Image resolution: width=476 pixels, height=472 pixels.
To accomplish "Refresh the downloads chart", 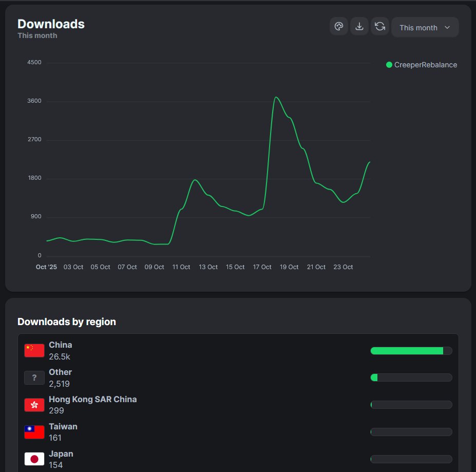I will coord(380,26).
